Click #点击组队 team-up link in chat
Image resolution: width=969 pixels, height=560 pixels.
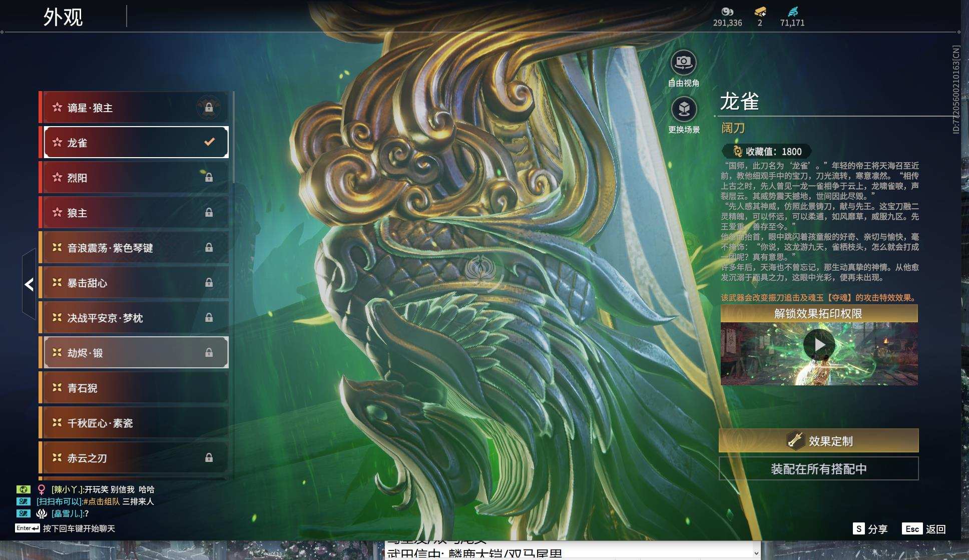pyautogui.click(x=102, y=501)
